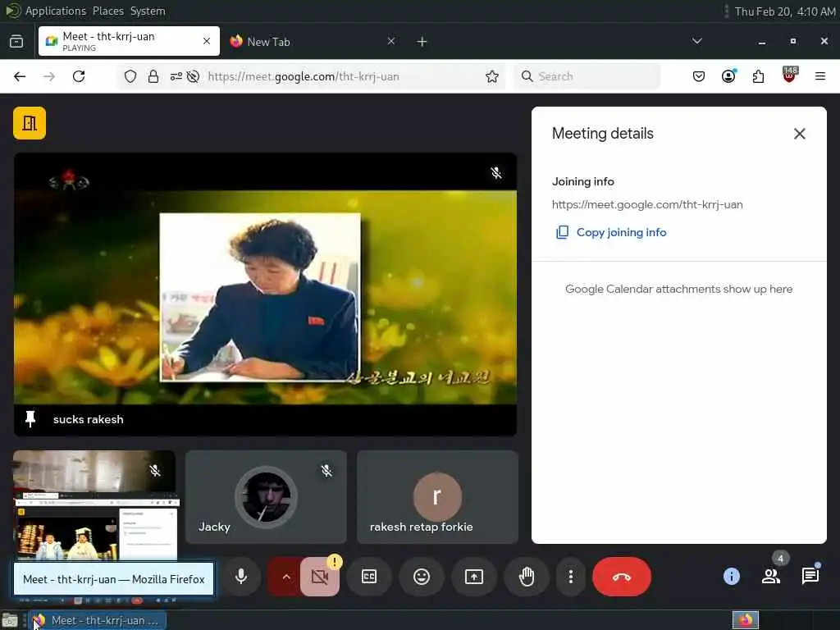Toggle Meeting details info icon

click(731, 577)
